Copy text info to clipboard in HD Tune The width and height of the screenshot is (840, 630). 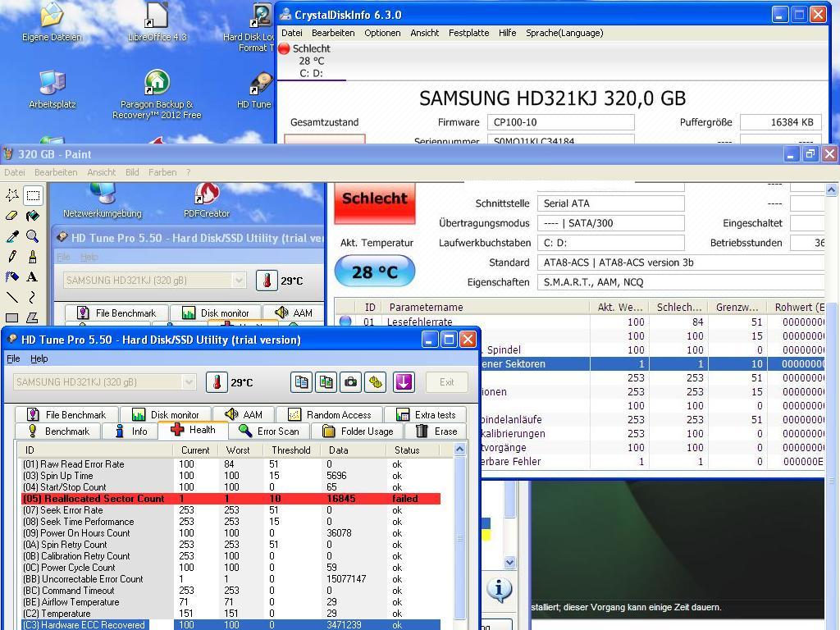[x=302, y=382]
